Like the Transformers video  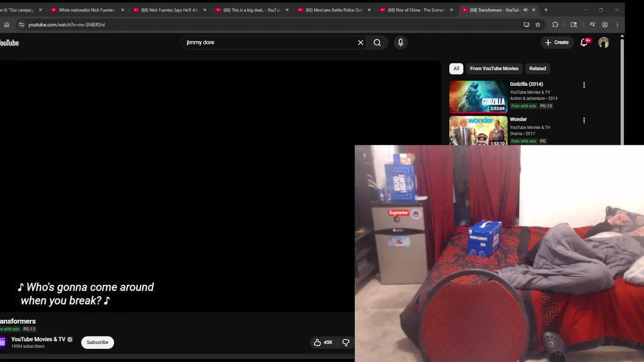coord(323,342)
